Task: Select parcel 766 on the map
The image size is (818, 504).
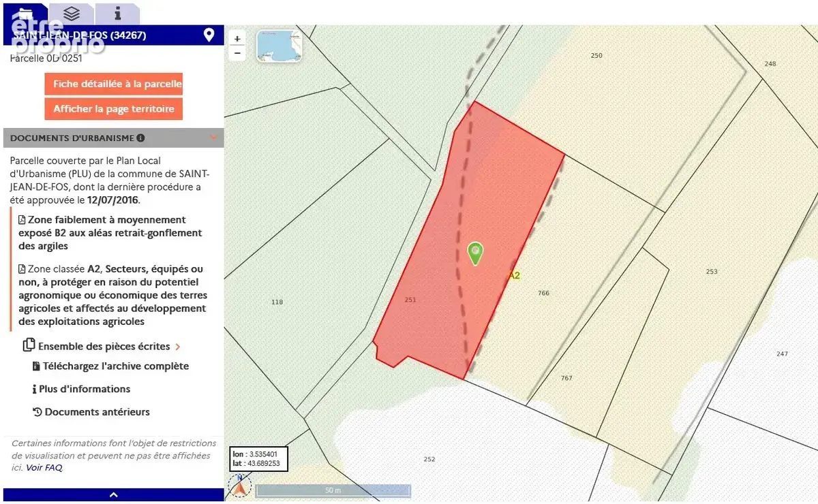Action: pos(543,293)
